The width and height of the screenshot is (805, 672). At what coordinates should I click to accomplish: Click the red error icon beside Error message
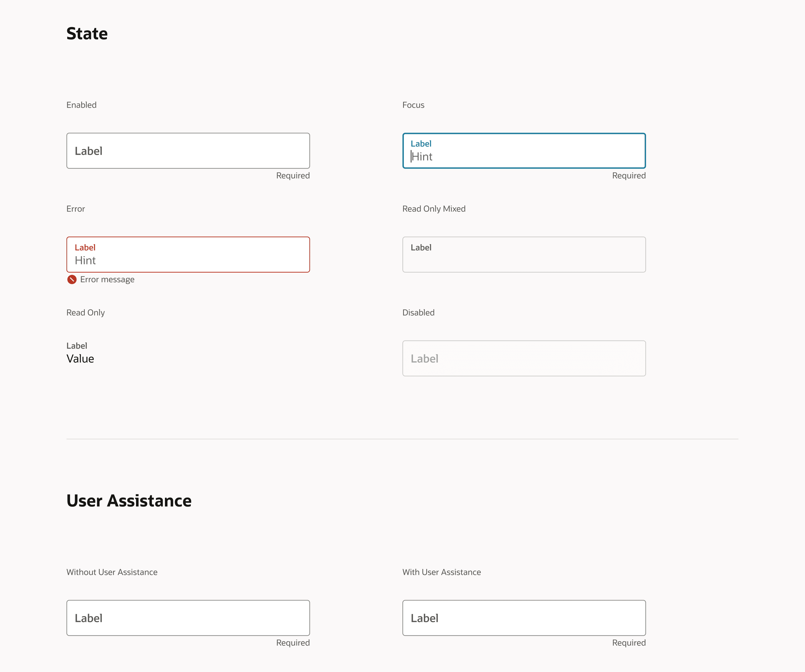click(x=72, y=280)
